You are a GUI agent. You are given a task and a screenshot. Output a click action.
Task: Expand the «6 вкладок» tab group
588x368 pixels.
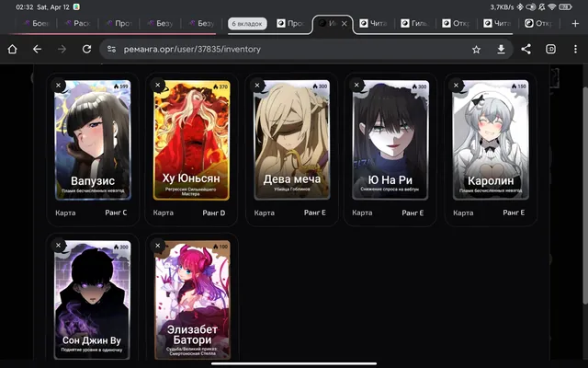point(247,24)
